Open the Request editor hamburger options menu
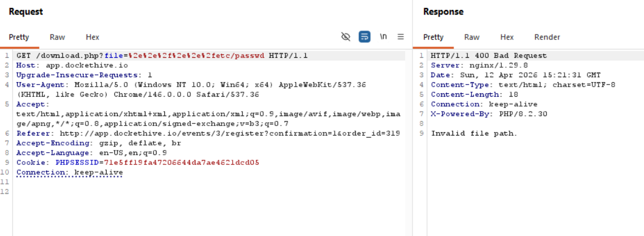 pos(400,37)
